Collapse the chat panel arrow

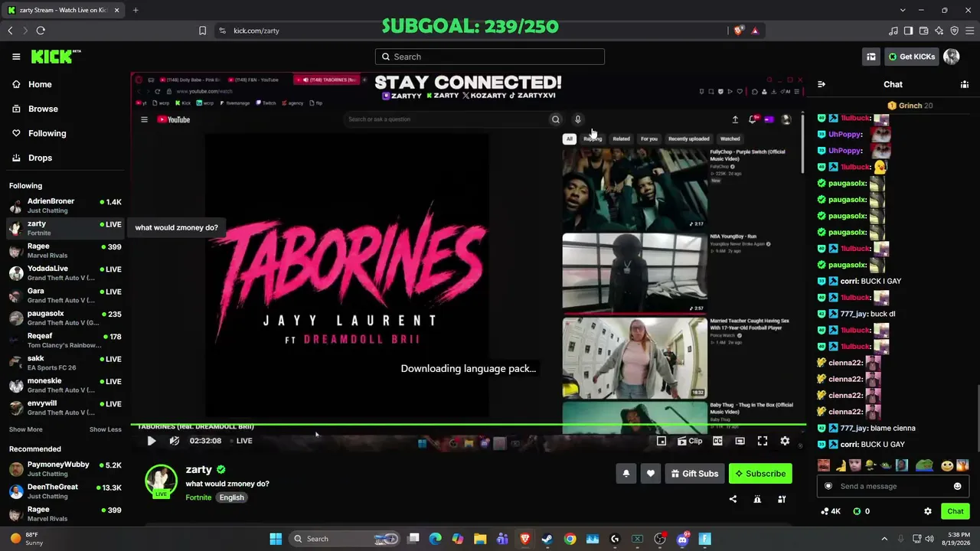point(822,84)
